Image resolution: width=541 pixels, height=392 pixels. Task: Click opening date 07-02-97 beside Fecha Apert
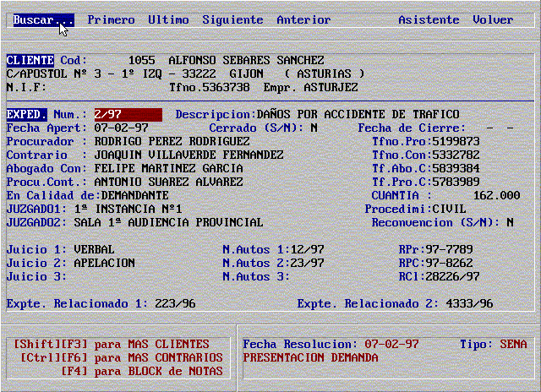point(121,128)
